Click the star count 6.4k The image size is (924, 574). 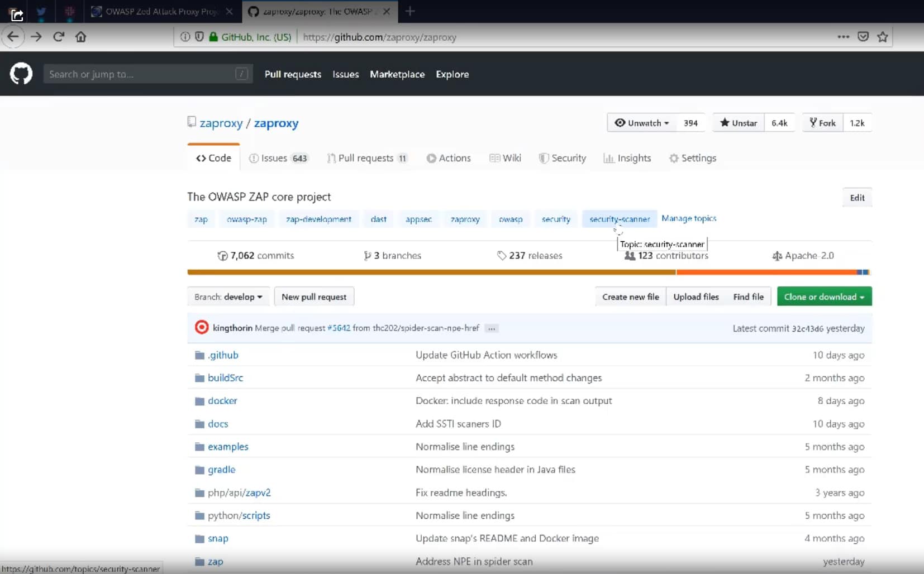coord(779,123)
